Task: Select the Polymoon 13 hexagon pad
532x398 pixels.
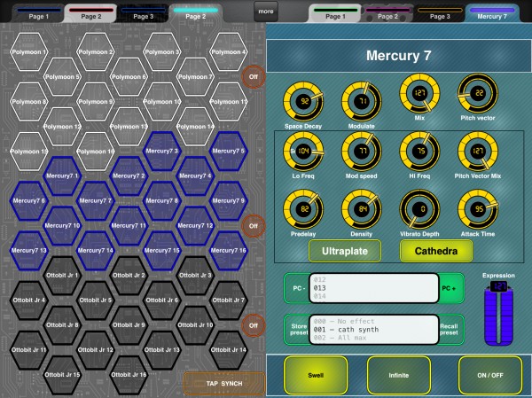Action: pyautogui.click(x=129, y=127)
